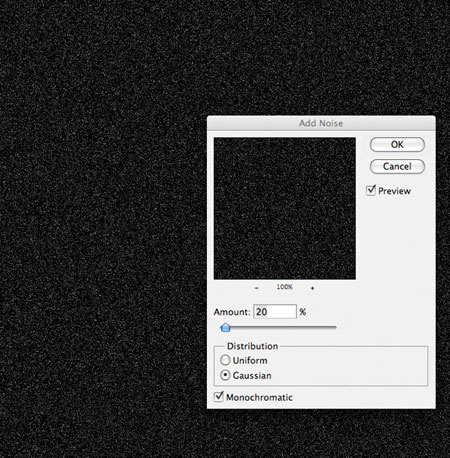Confirm Add Noise with OK button
The height and width of the screenshot is (458, 450).
pos(397,145)
